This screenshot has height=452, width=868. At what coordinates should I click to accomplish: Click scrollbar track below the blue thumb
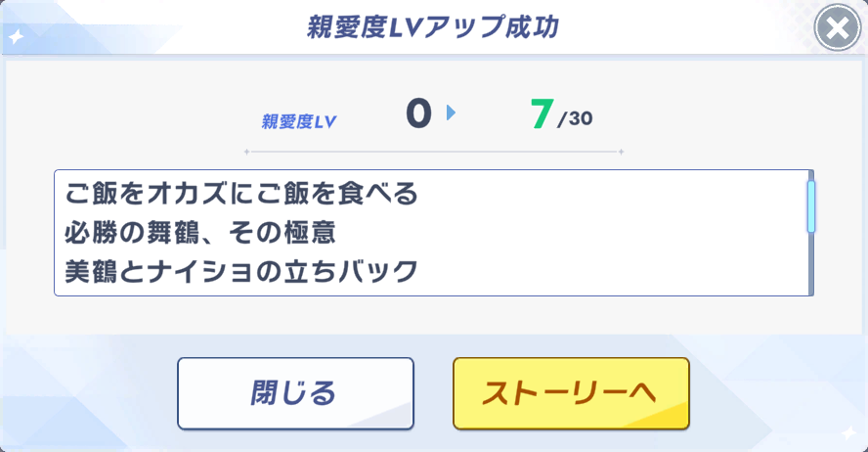click(x=810, y=264)
